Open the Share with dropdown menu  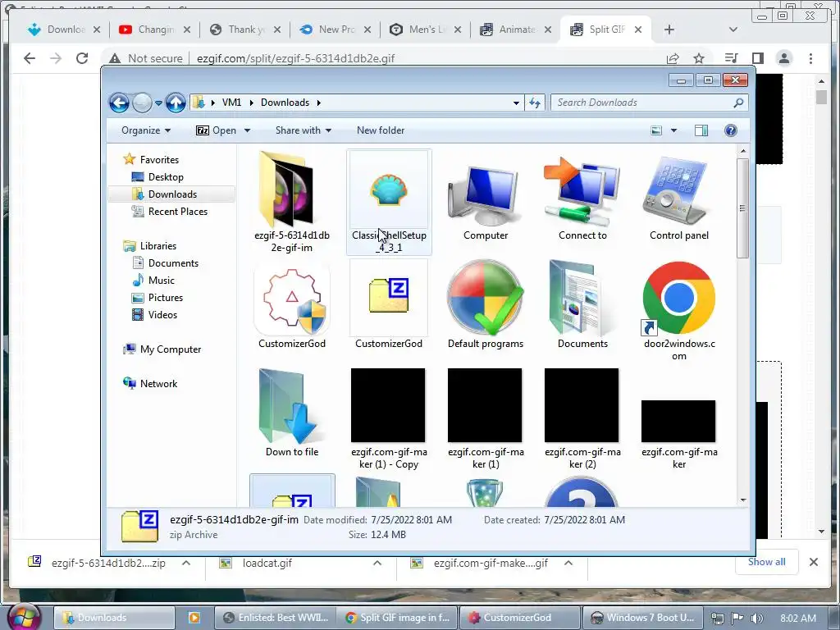coord(304,130)
